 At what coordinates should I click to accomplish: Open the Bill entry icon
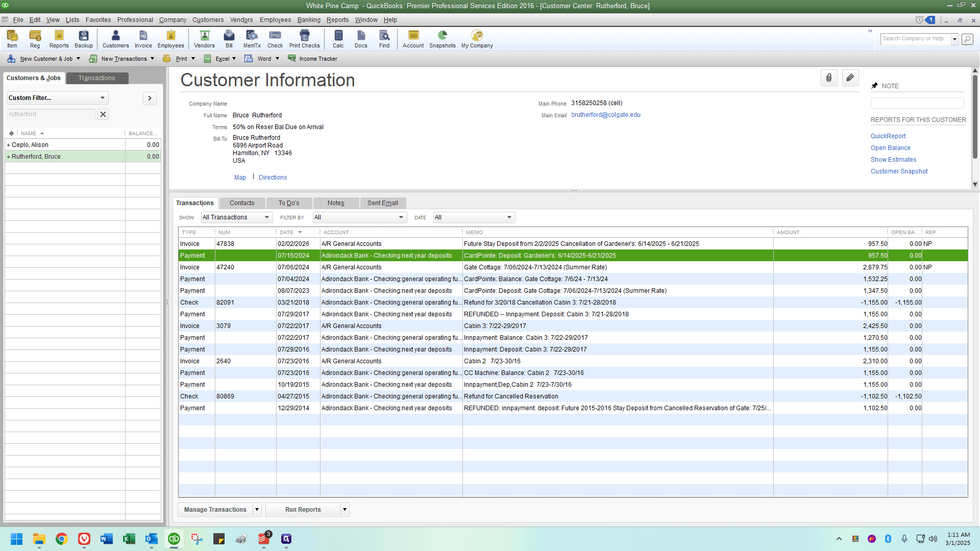(x=229, y=39)
